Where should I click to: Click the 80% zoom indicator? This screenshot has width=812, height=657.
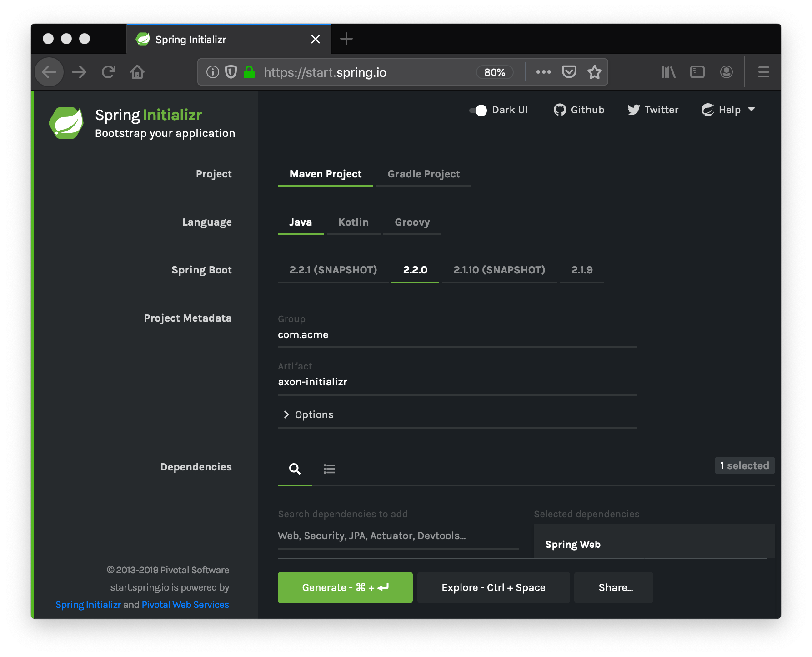(x=495, y=72)
